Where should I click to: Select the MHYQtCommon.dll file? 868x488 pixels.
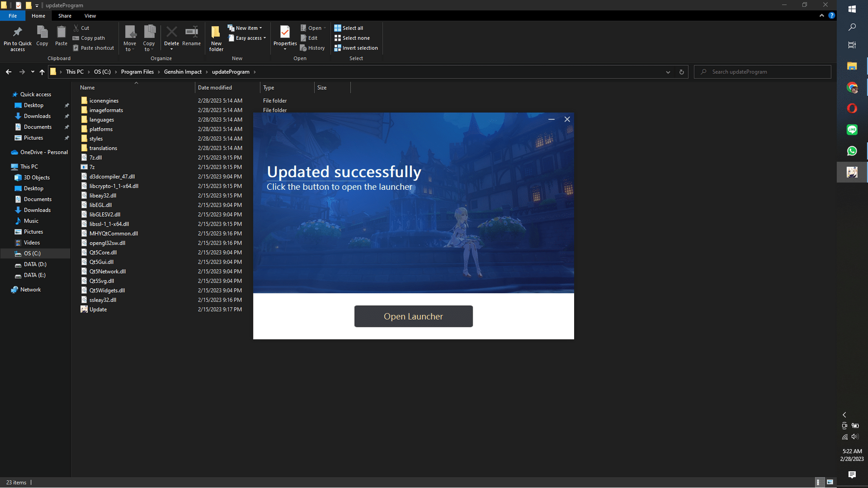(113, 233)
